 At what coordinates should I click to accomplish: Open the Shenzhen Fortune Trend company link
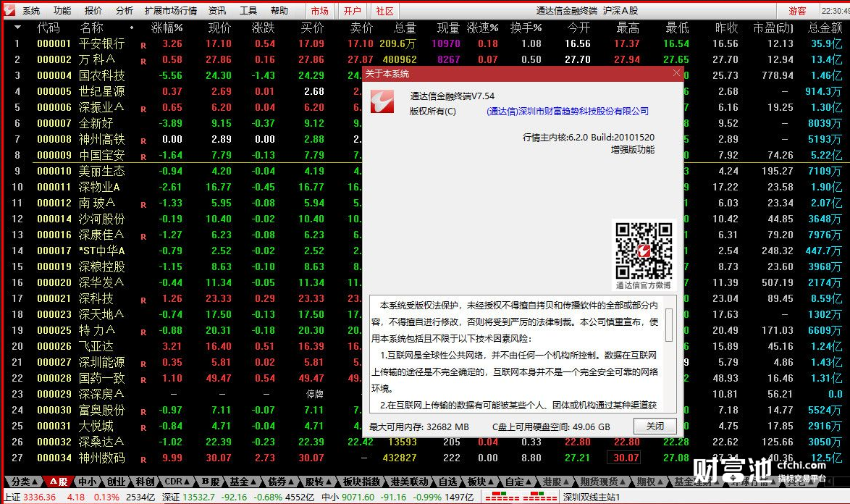pyautogui.click(x=568, y=111)
